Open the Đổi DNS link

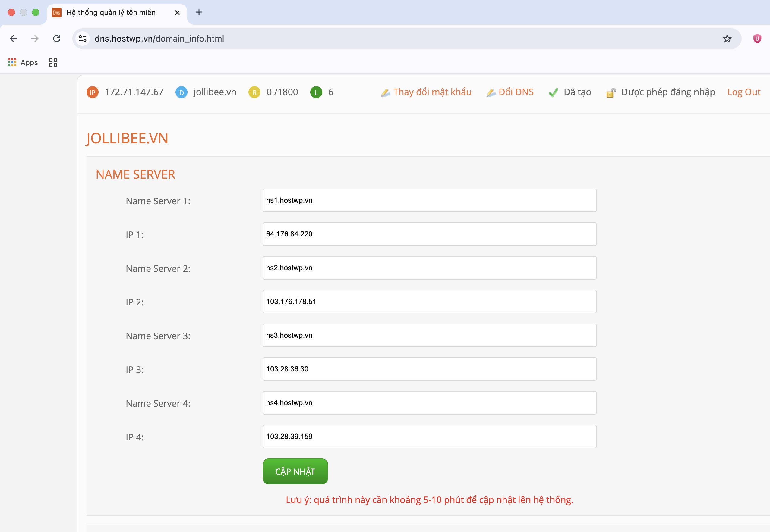(x=516, y=92)
